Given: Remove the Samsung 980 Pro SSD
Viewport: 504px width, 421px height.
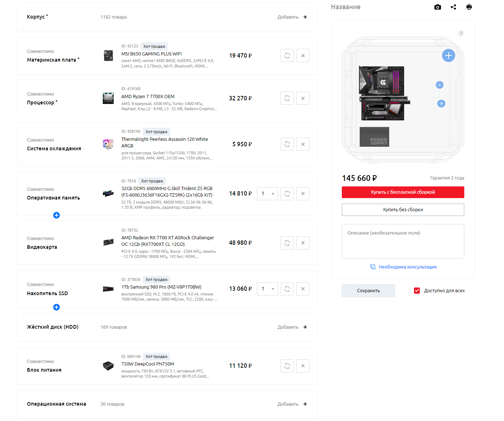Looking at the screenshot, I should [x=303, y=289].
